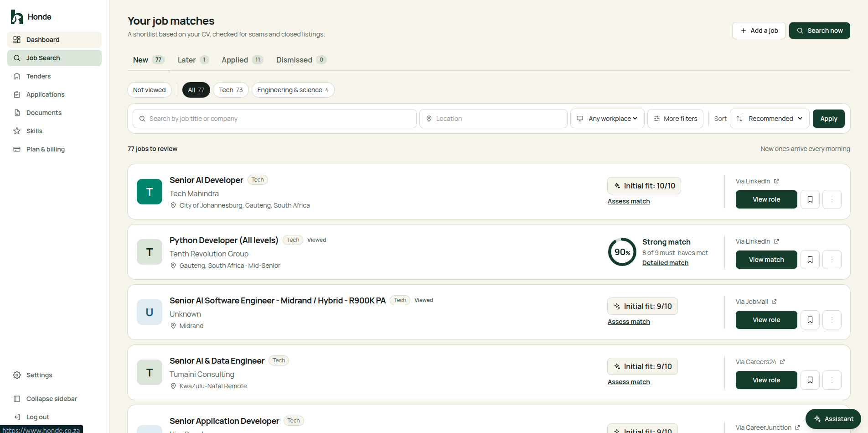
Task: Open Via LinkedIn link for Tech Mahindra
Action: click(757, 181)
